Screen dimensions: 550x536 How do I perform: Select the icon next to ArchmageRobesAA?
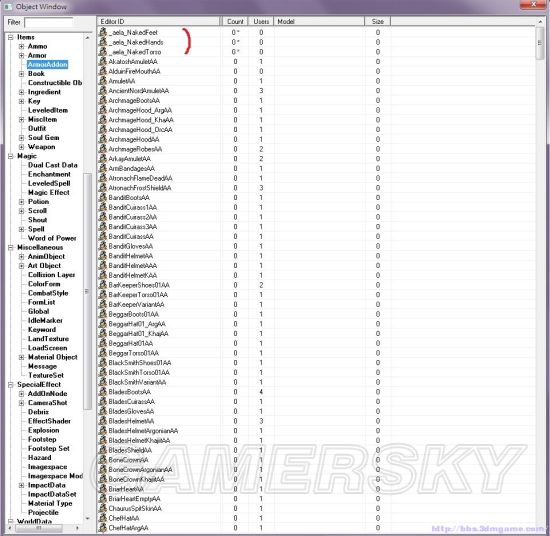tap(102, 149)
